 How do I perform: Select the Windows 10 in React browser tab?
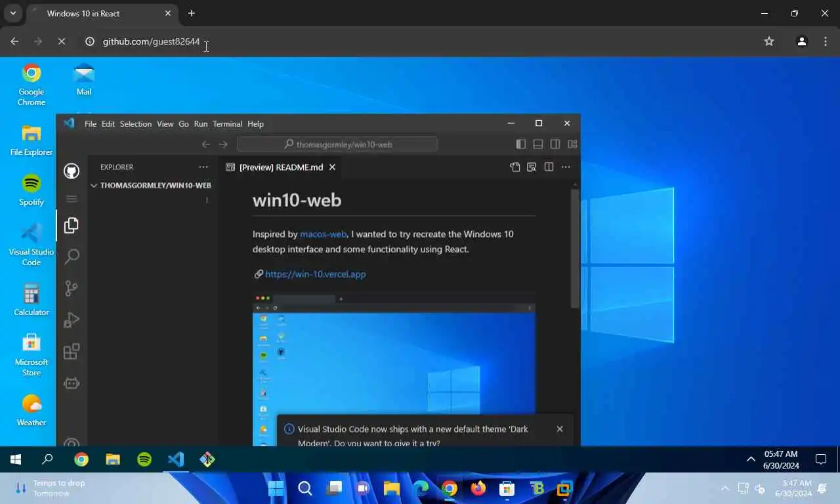(102, 13)
